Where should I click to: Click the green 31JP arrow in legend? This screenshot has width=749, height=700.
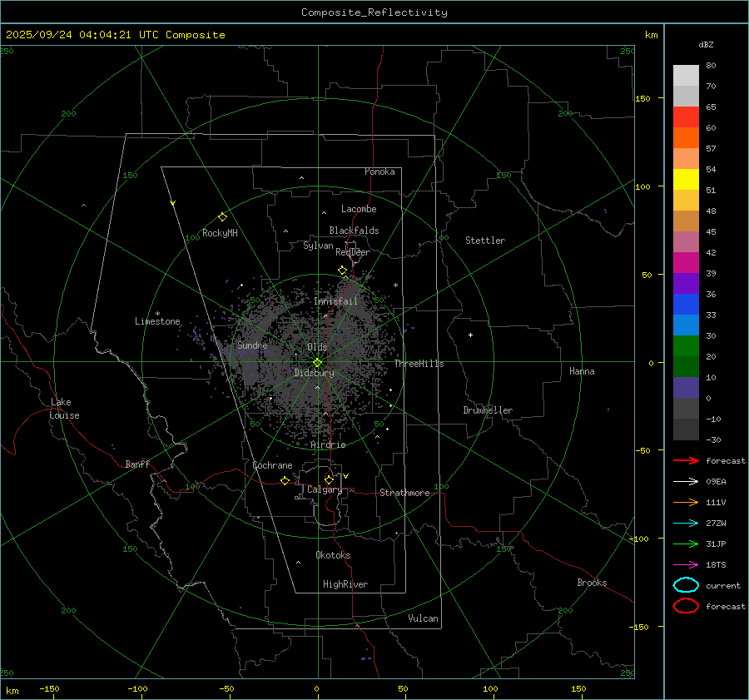click(685, 544)
